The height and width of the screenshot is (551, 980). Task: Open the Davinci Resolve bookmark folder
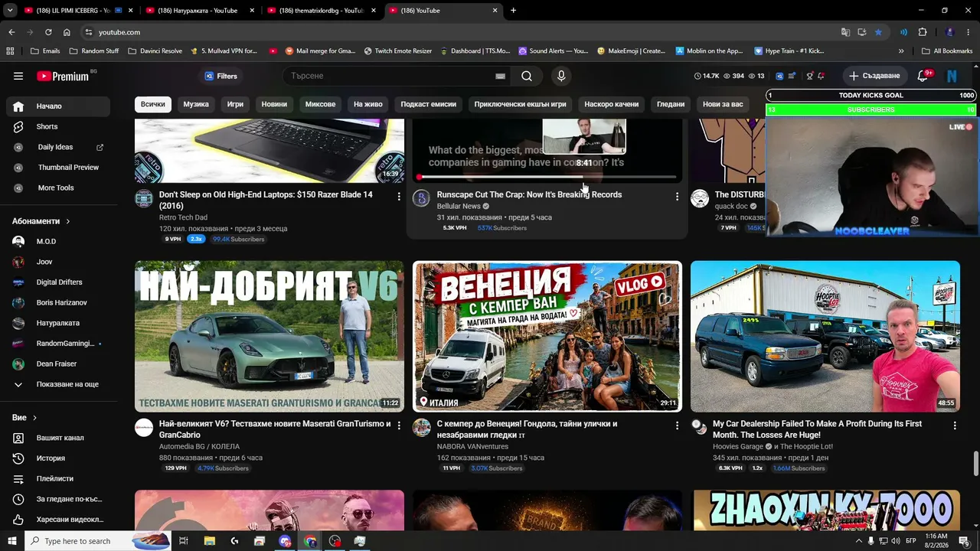tap(155, 51)
